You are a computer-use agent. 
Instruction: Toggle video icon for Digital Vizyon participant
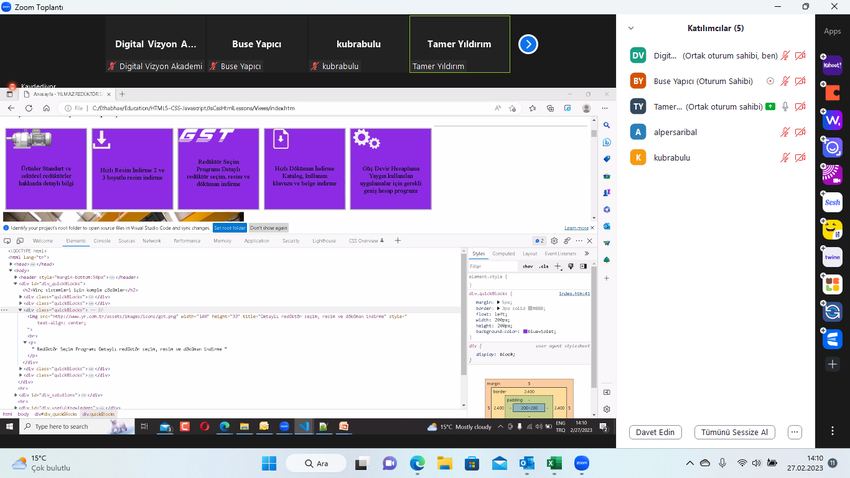click(800, 55)
